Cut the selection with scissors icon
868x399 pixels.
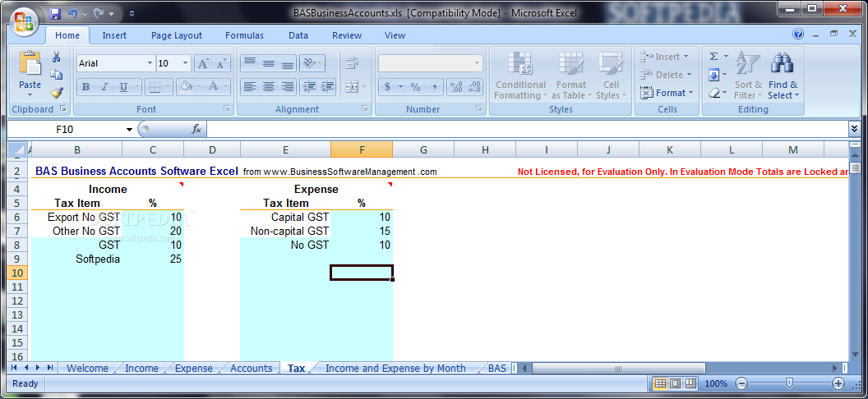(57, 57)
